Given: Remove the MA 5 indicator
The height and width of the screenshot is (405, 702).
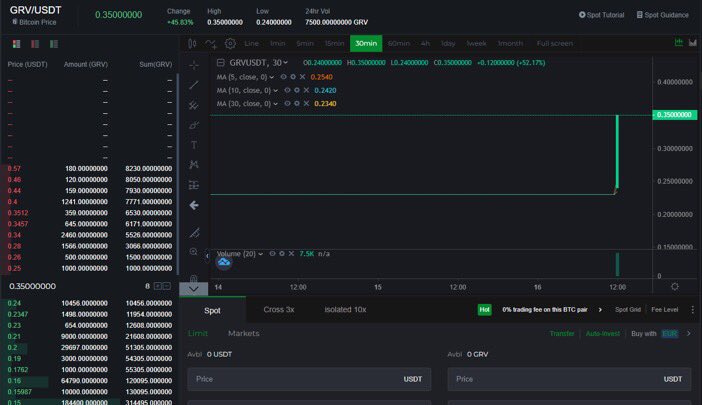Looking at the screenshot, I should click(302, 77).
